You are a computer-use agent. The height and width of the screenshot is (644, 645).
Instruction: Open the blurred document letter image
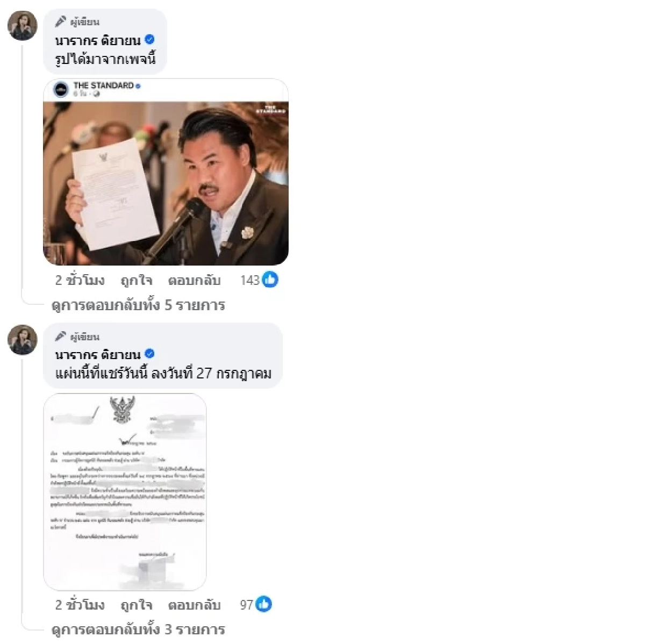[125, 492]
